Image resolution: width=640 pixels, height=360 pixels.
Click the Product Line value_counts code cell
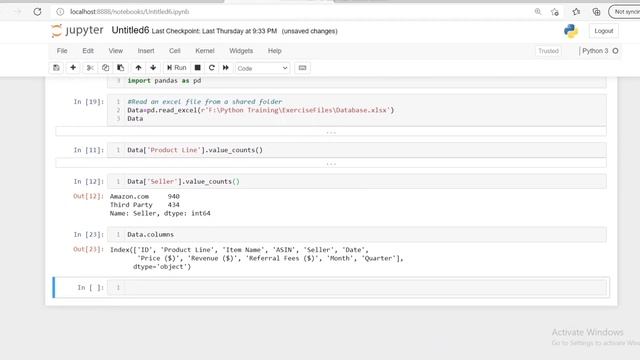[x=357, y=150]
